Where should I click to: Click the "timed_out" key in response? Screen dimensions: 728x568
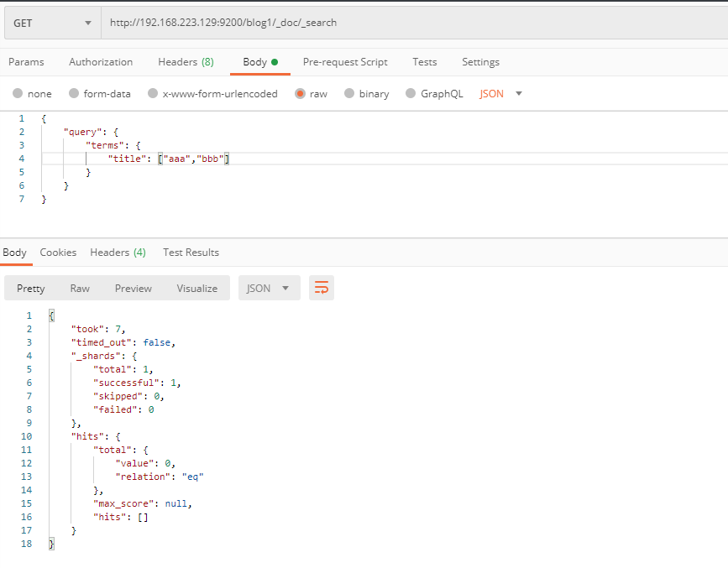(x=102, y=342)
